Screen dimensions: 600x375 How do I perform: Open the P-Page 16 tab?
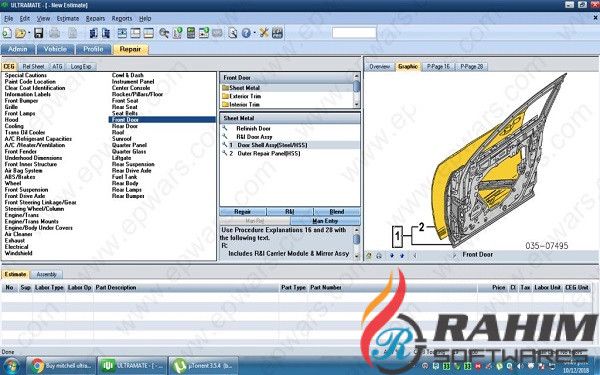tap(438, 67)
